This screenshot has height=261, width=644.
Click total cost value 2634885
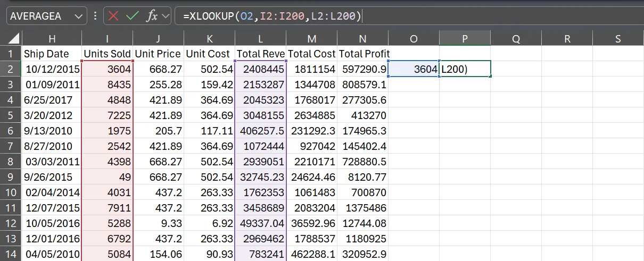(x=311, y=115)
